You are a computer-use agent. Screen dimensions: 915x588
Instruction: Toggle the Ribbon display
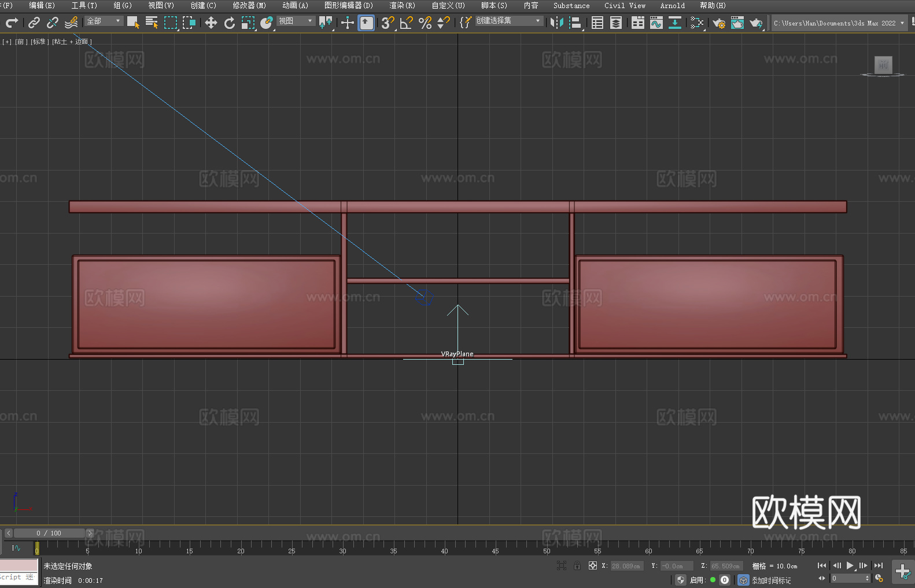638,23
